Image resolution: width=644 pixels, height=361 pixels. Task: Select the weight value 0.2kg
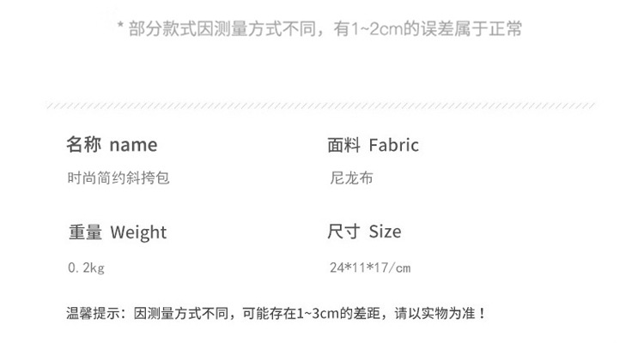pyautogui.click(x=86, y=268)
